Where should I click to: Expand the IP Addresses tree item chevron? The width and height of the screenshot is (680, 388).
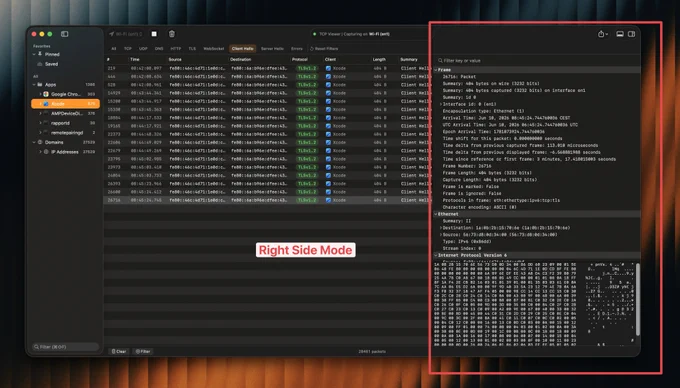coord(40,152)
